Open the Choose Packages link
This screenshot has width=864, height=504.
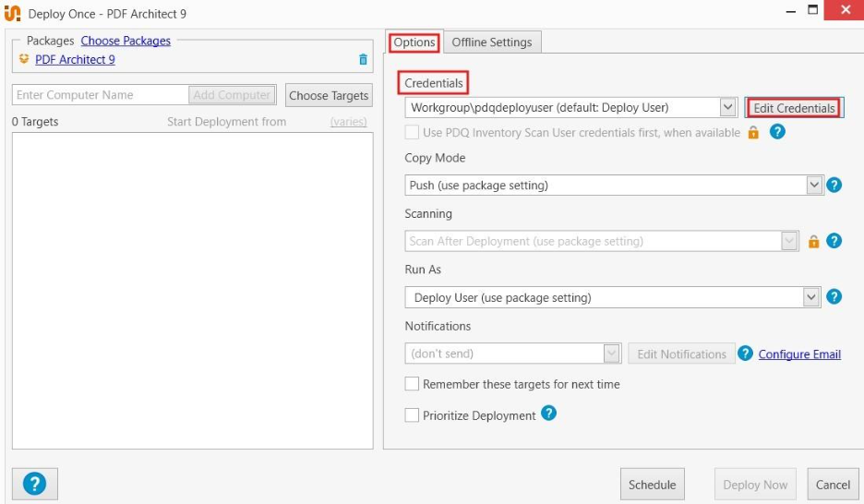(126, 41)
